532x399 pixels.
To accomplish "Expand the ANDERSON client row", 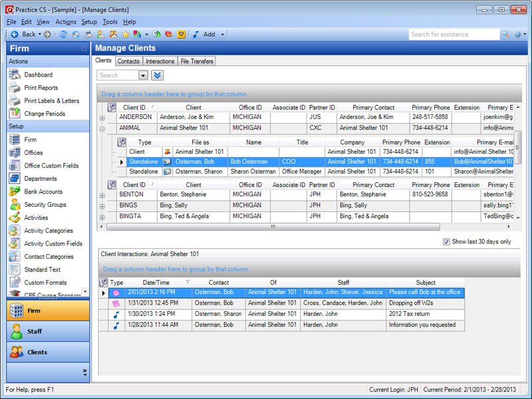I will tap(102, 118).
